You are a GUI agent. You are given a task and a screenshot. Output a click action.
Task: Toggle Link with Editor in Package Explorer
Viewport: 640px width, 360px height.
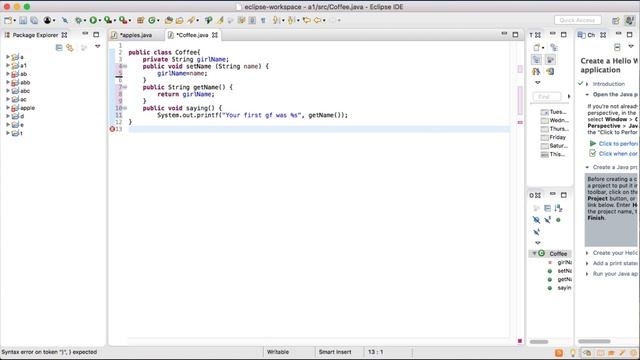coord(70,48)
